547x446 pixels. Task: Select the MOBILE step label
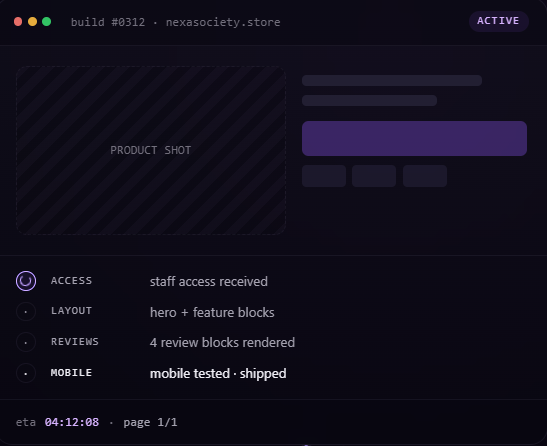tap(72, 373)
